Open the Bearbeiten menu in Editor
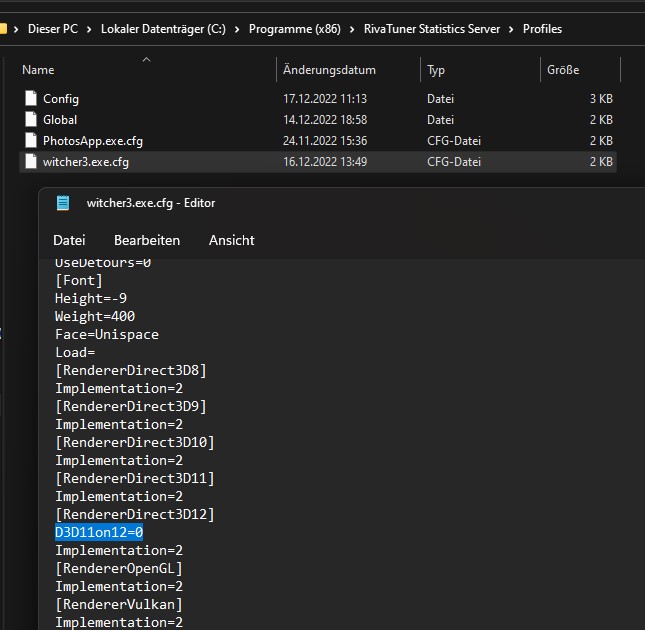645x630 pixels. (x=147, y=240)
